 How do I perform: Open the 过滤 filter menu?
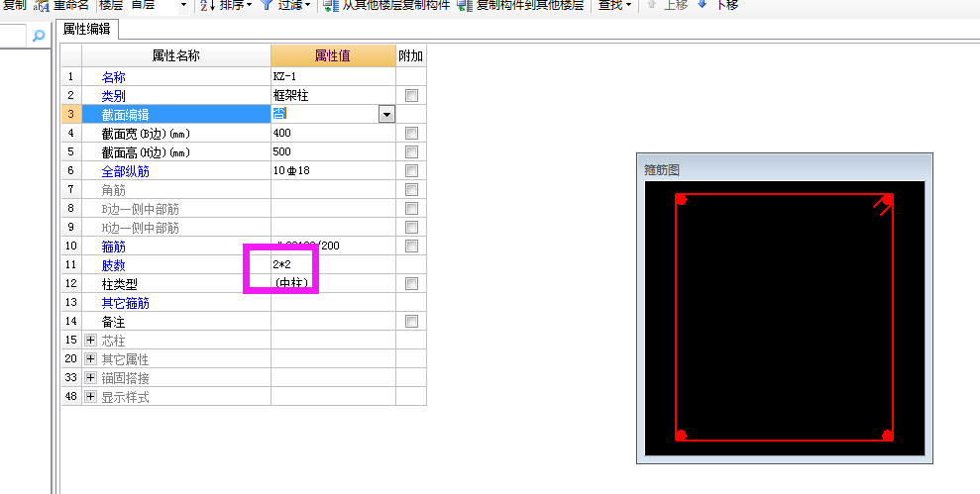(x=285, y=5)
